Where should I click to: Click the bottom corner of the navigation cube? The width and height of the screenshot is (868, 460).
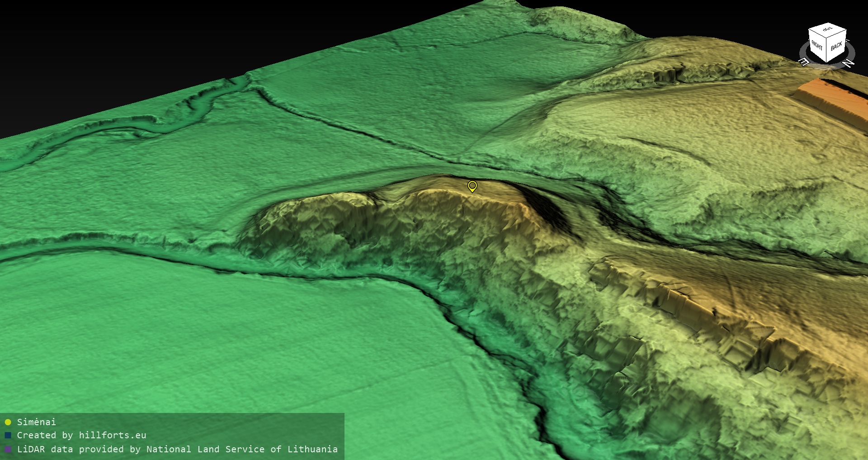point(827,62)
